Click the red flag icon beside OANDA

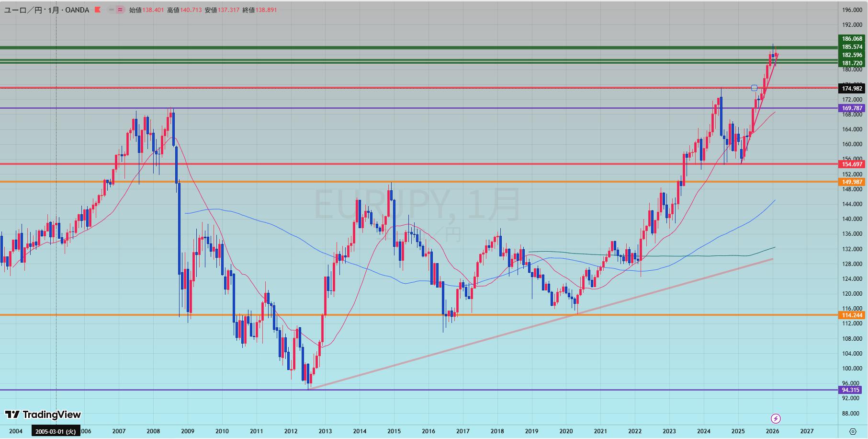point(98,10)
